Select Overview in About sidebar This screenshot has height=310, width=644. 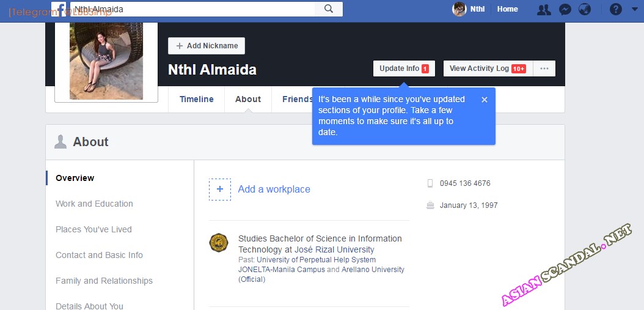pos(75,178)
